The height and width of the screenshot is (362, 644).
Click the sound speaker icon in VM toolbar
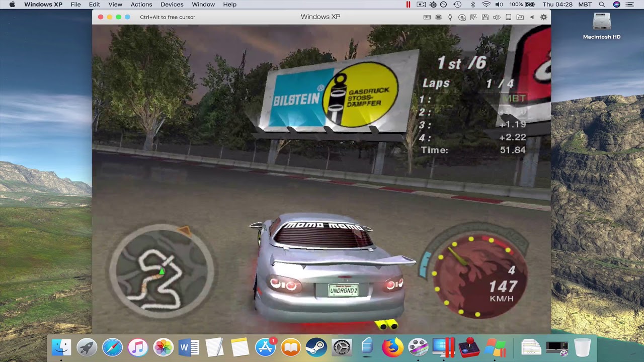coord(497,17)
